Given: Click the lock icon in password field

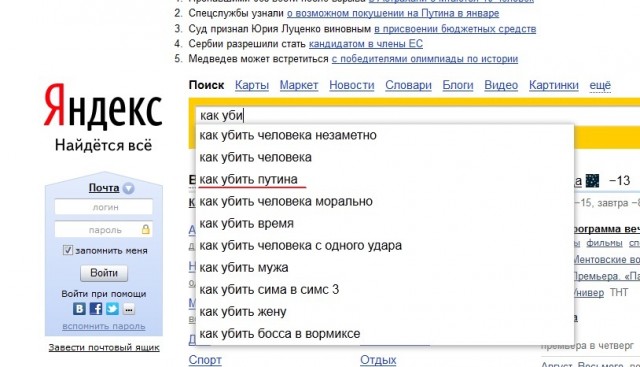Looking at the screenshot, I should (146, 229).
